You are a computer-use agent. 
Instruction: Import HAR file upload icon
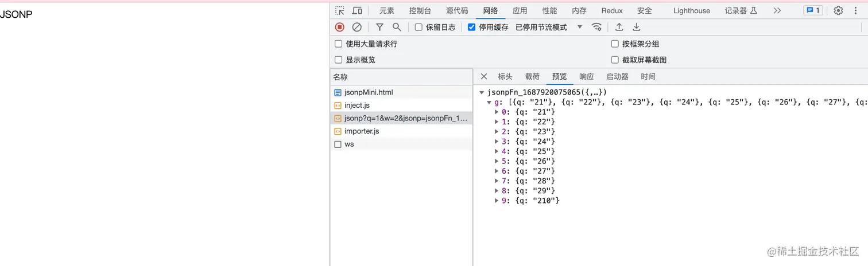pyautogui.click(x=619, y=27)
